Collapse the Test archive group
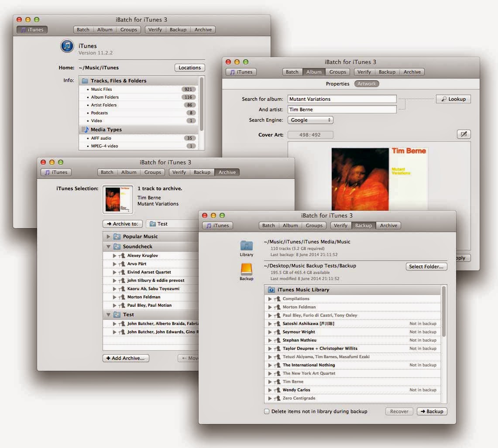Screen dimensions: 498x448 [x=108, y=315]
